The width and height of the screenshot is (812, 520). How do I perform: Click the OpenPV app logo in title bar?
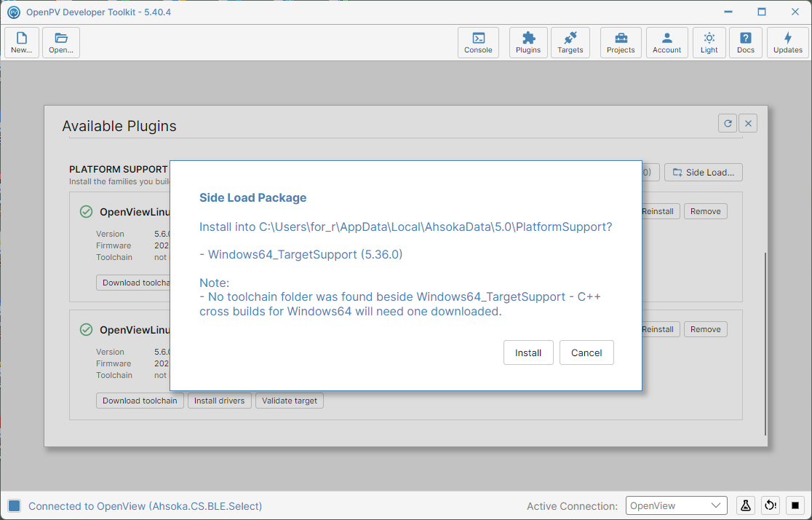coord(14,12)
